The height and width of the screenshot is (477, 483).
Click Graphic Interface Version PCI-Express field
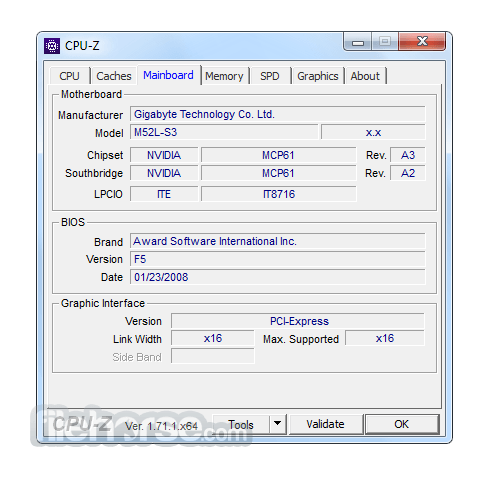coord(298,321)
